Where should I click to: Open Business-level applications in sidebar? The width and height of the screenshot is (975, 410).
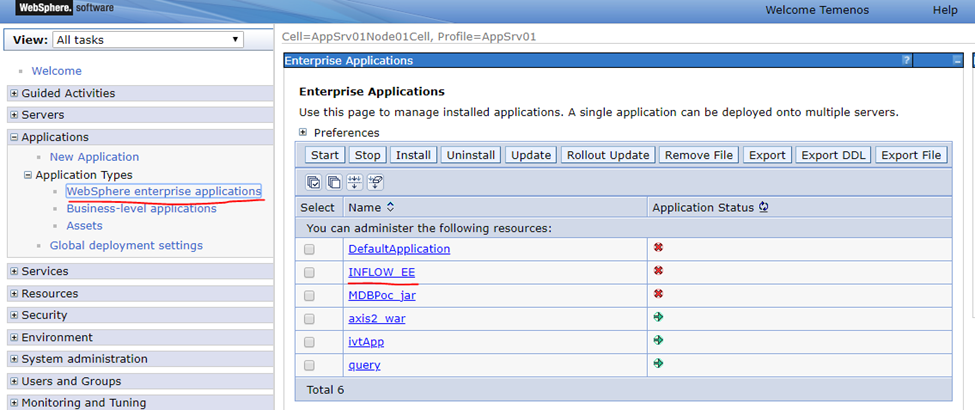(141, 209)
